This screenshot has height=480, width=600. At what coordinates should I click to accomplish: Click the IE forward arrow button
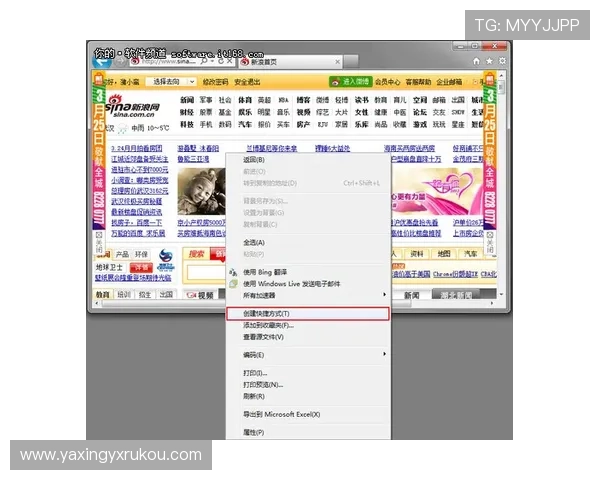(x=121, y=61)
